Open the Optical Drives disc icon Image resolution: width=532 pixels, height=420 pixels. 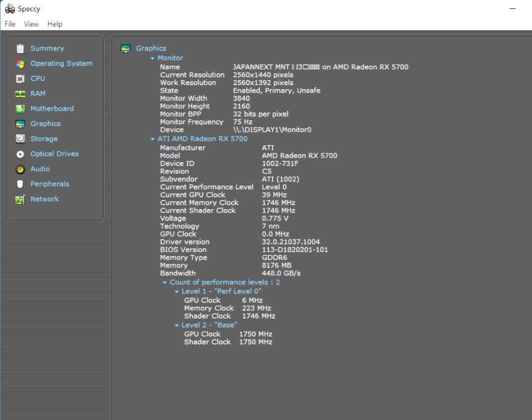tap(20, 154)
